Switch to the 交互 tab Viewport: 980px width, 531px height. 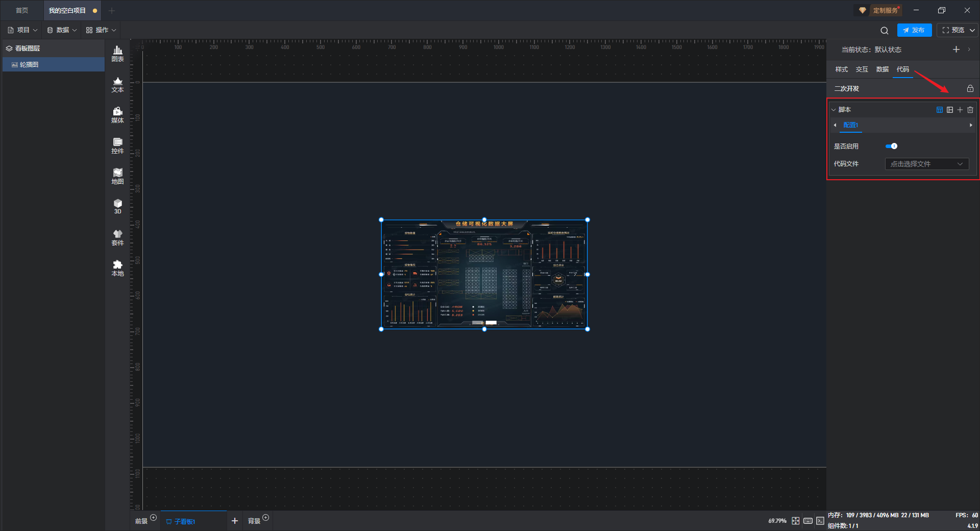pos(862,69)
